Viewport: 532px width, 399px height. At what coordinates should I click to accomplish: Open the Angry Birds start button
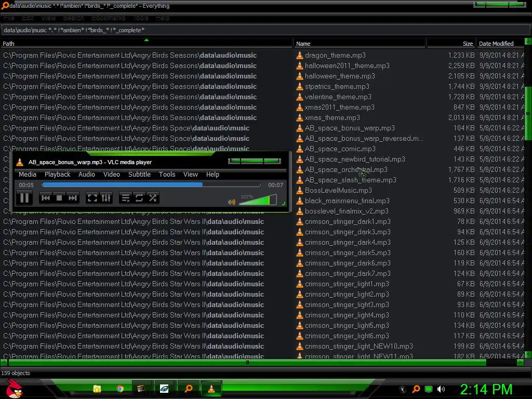pyautogui.click(x=14, y=389)
